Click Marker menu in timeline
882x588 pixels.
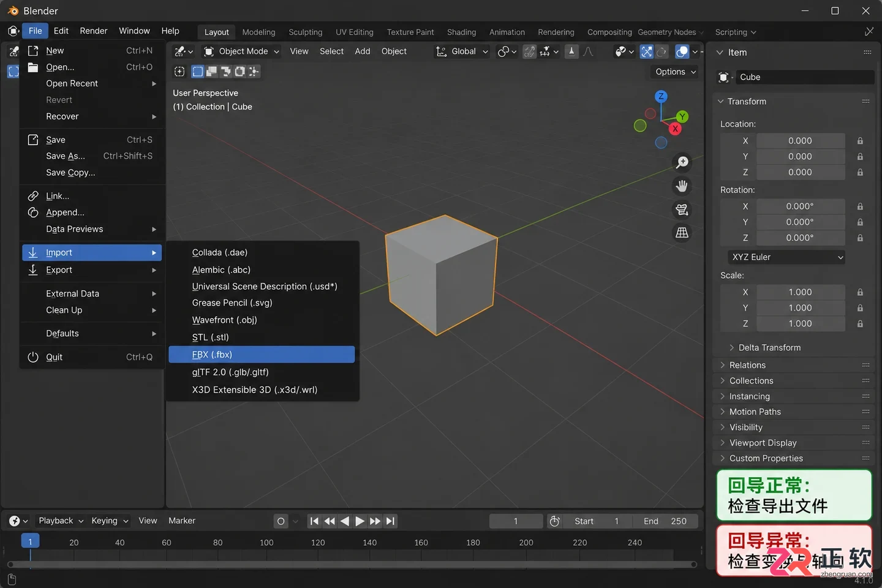tap(182, 521)
